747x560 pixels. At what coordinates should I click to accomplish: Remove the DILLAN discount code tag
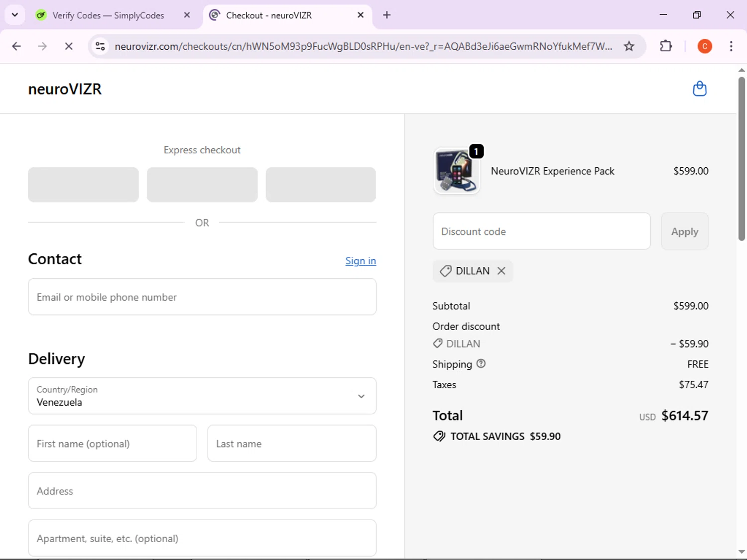[501, 271]
